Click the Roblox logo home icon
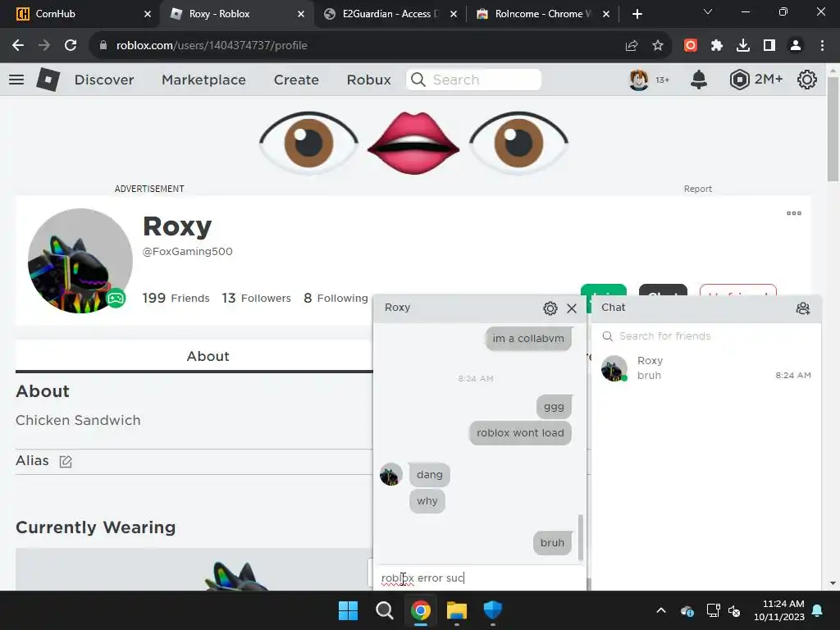840x630 pixels. tap(48, 80)
